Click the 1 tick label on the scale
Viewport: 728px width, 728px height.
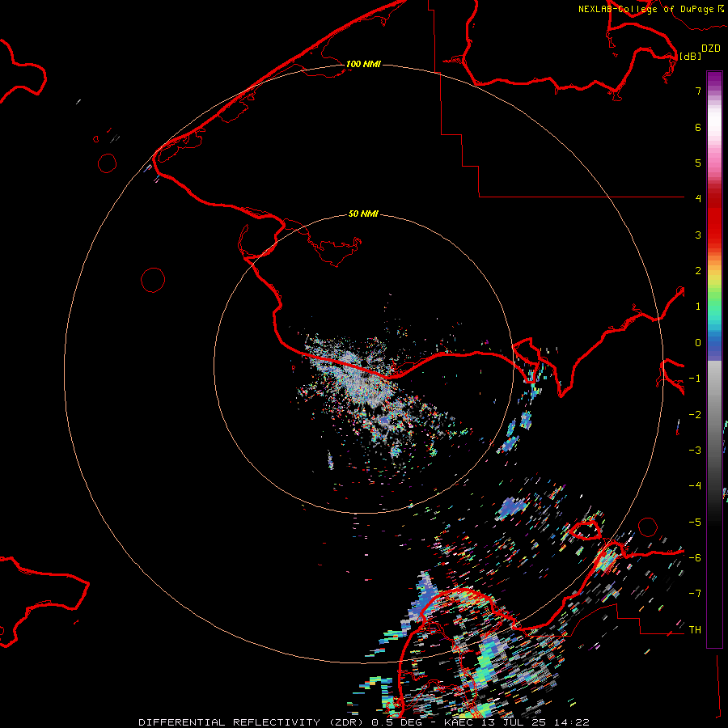point(698,307)
